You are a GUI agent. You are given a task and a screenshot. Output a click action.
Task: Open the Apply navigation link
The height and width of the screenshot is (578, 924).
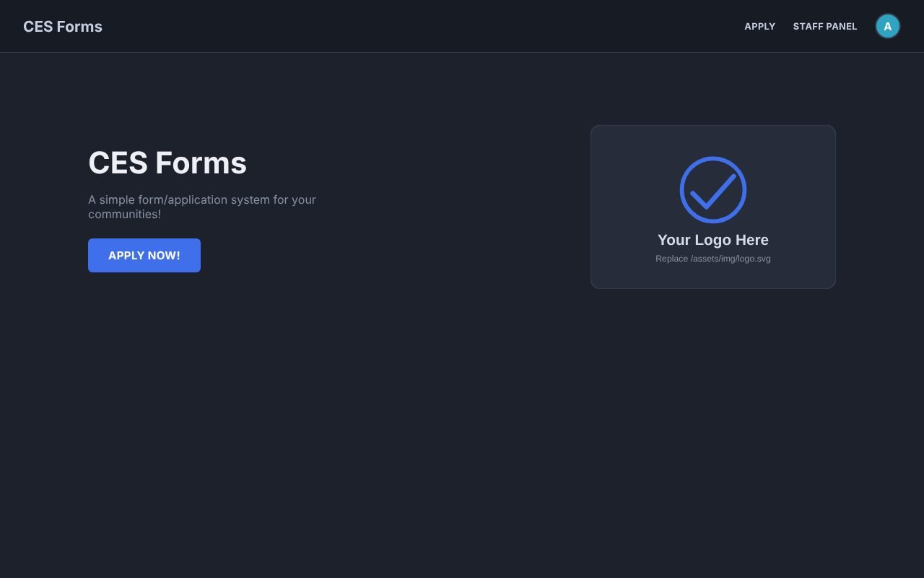759,26
